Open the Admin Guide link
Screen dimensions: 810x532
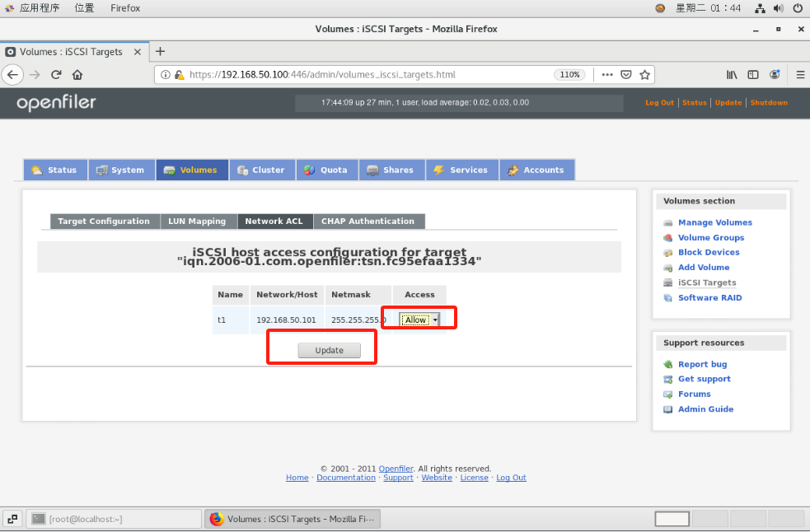[x=705, y=409]
